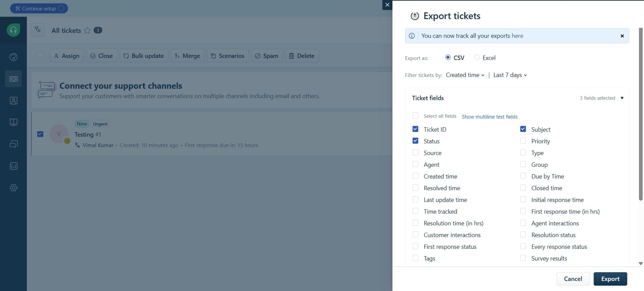Viewport: 644px width, 291px height.
Task: Uncheck the Status field
Action: click(415, 141)
